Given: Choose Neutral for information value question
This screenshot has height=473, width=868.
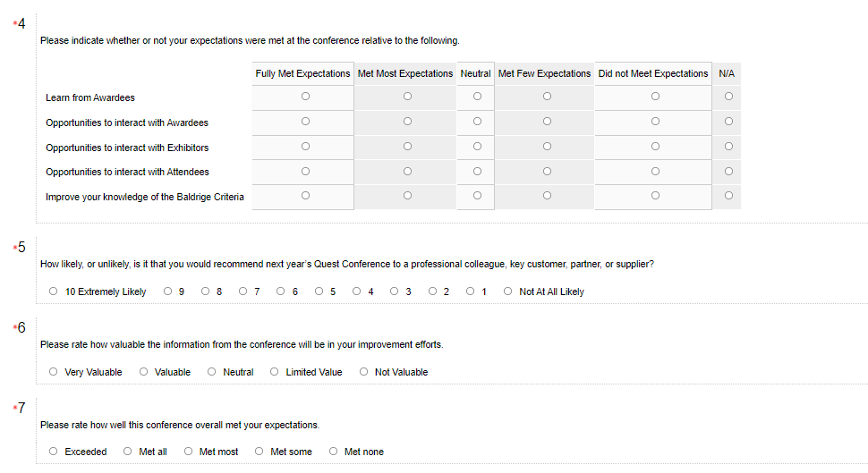Looking at the screenshot, I should pos(212,371).
